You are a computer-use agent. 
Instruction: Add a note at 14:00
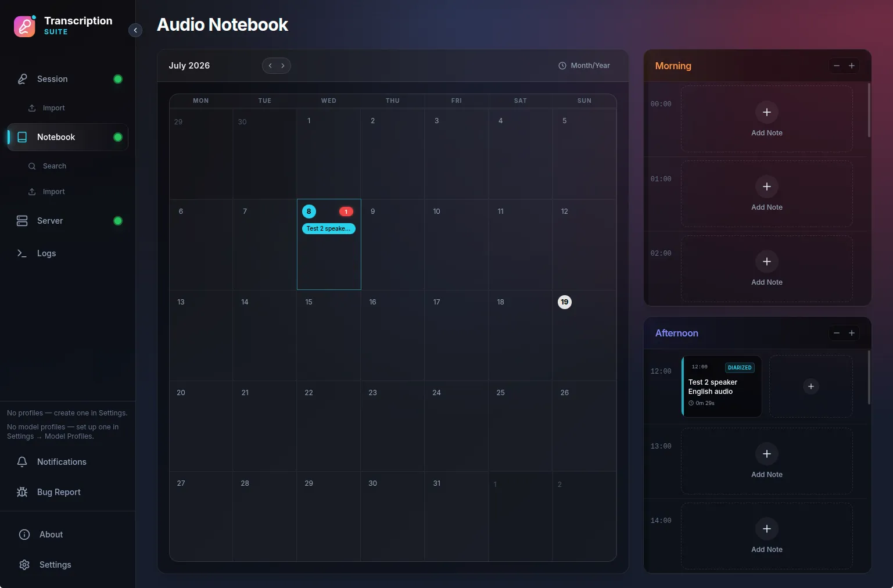[767, 536]
